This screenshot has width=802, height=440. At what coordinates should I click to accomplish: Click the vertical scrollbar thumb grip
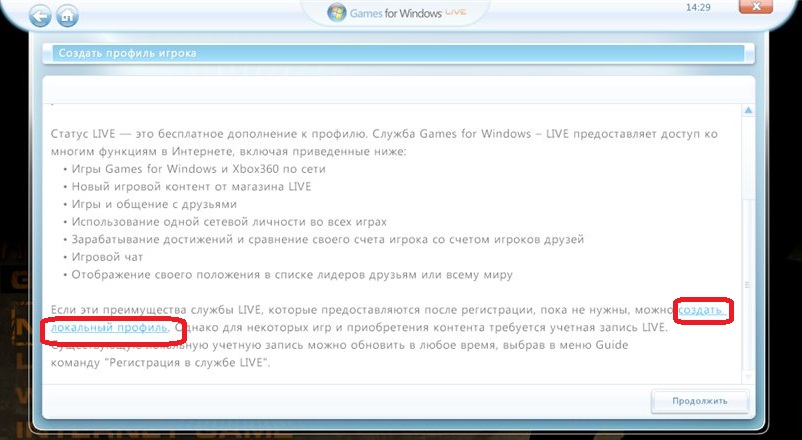pyautogui.click(x=748, y=284)
